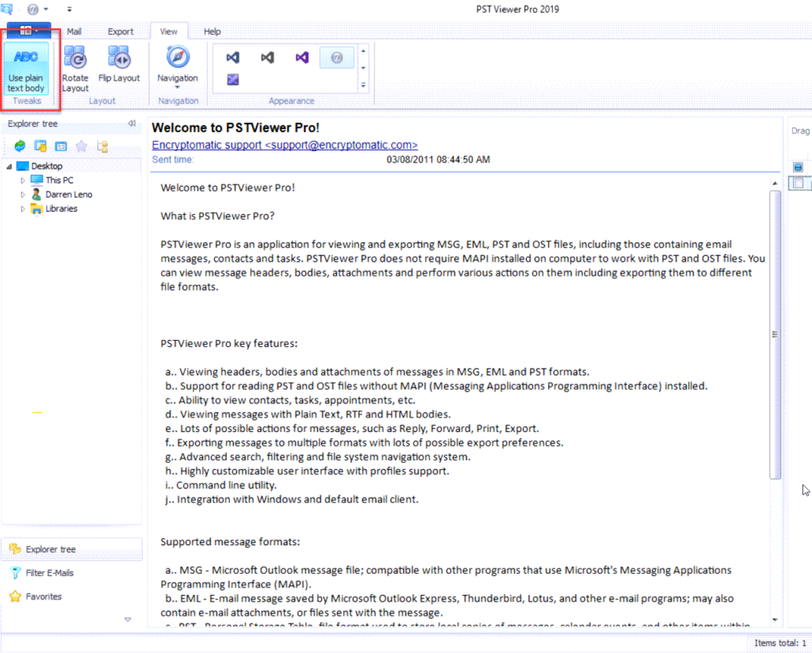This screenshot has height=653, width=812.
Task: Apply the purple Visual Studio skin
Action: tap(302, 57)
